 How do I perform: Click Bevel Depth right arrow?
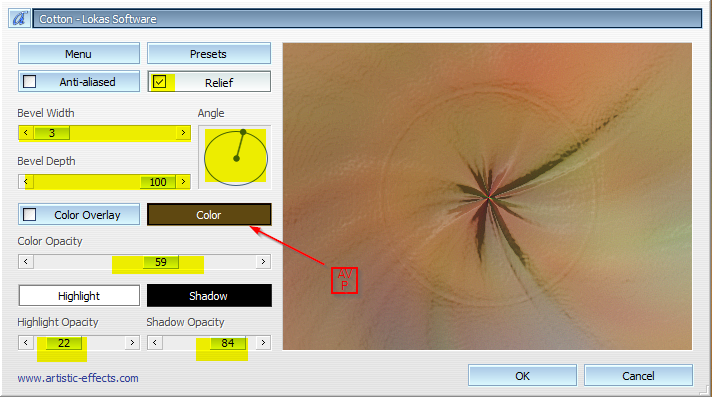tap(183, 182)
